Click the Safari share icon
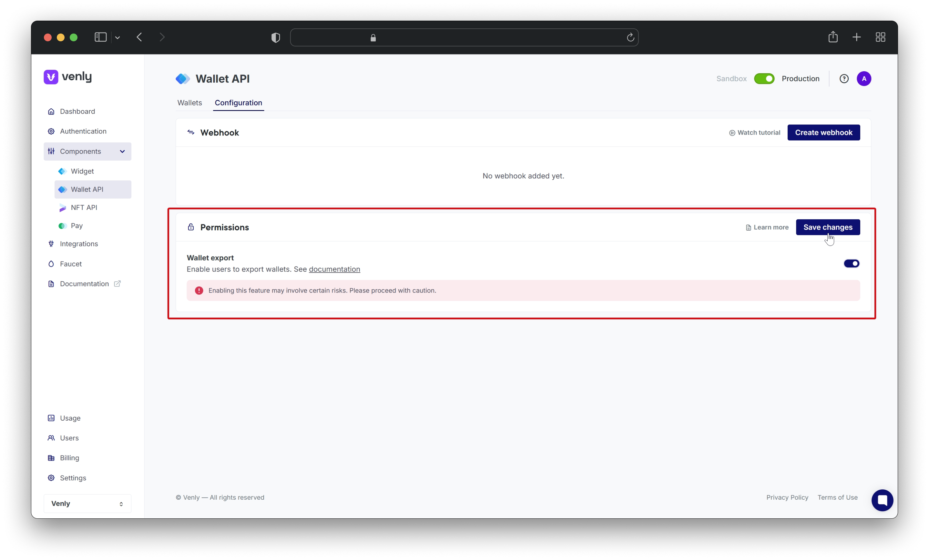Viewport: 929px width, 560px height. pos(833,37)
